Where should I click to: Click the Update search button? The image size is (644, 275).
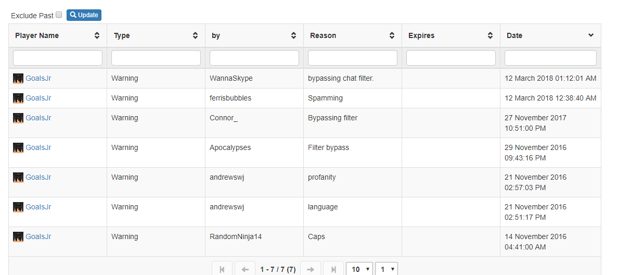point(84,15)
